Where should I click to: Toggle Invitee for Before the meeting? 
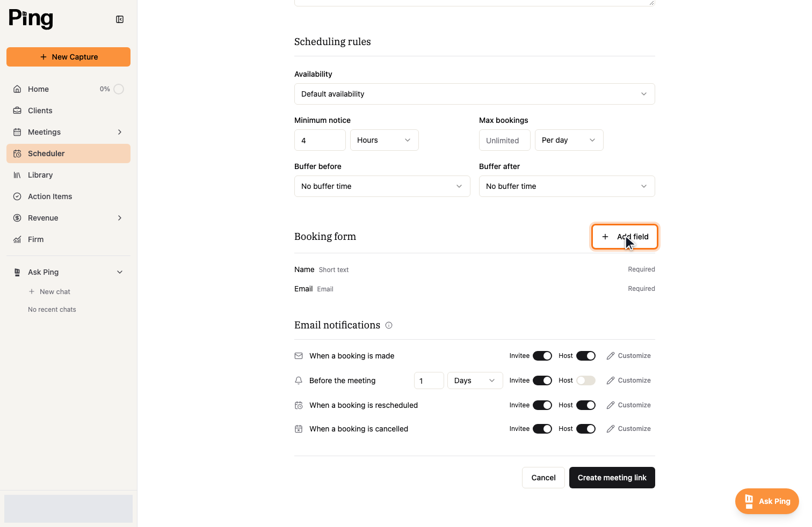[x=542, y=380]
